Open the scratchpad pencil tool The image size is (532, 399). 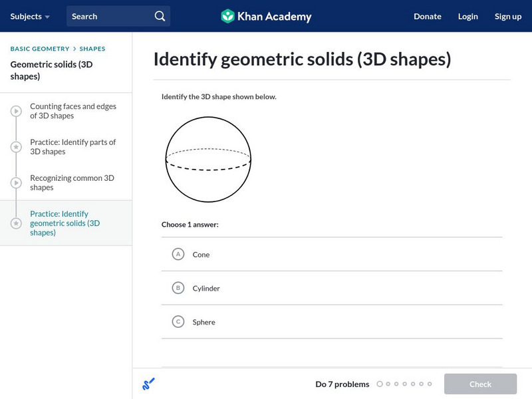(148, 384)
